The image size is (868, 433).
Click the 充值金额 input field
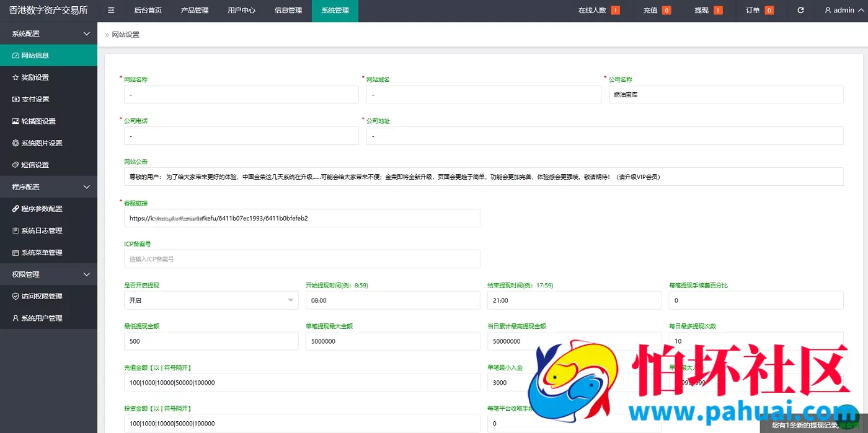(302, 383)
